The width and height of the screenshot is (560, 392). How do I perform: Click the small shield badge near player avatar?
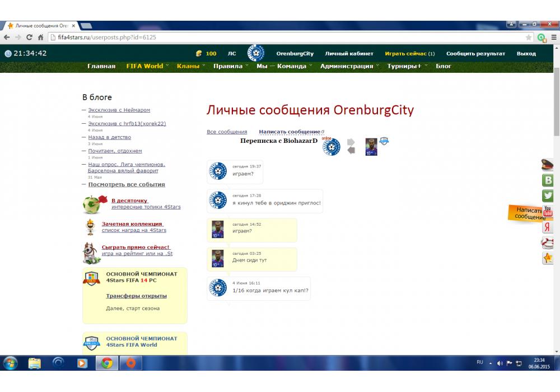pos(384,141)
